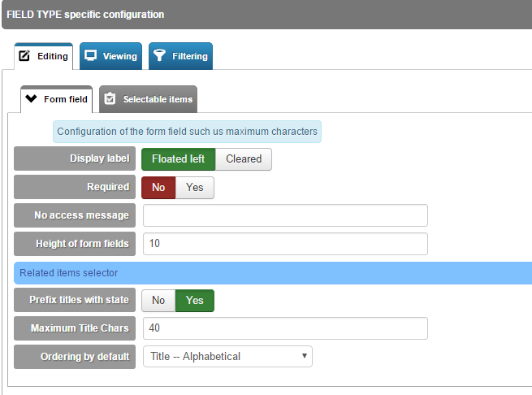Disable Prefix titles with state using No
532x395 pixels.
point(158,301)
